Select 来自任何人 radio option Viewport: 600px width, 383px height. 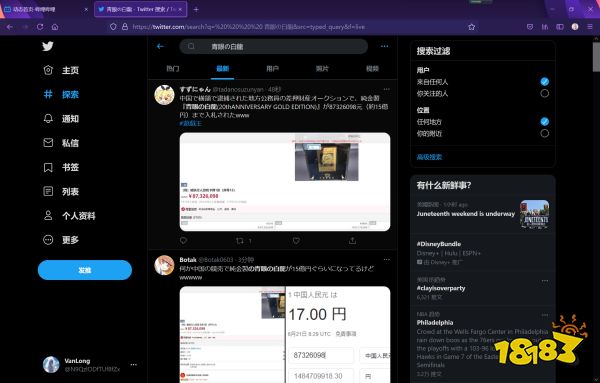(545, 81)
